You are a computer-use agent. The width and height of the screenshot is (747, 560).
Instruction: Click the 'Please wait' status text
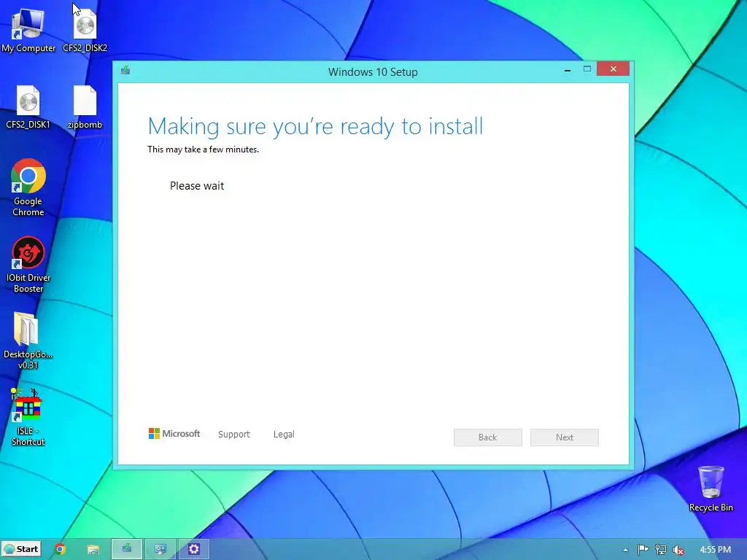(x=197, y=186)
